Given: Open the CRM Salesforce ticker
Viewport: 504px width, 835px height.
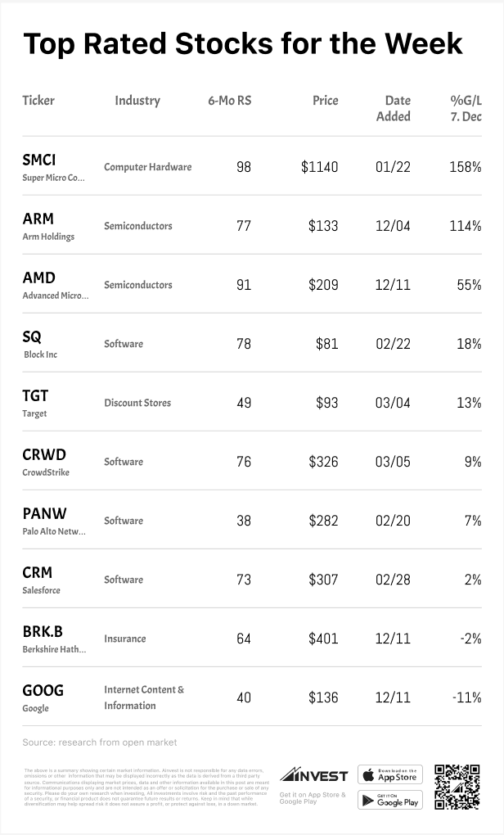Looking at the screenshot, I should (x=38, y=572).
